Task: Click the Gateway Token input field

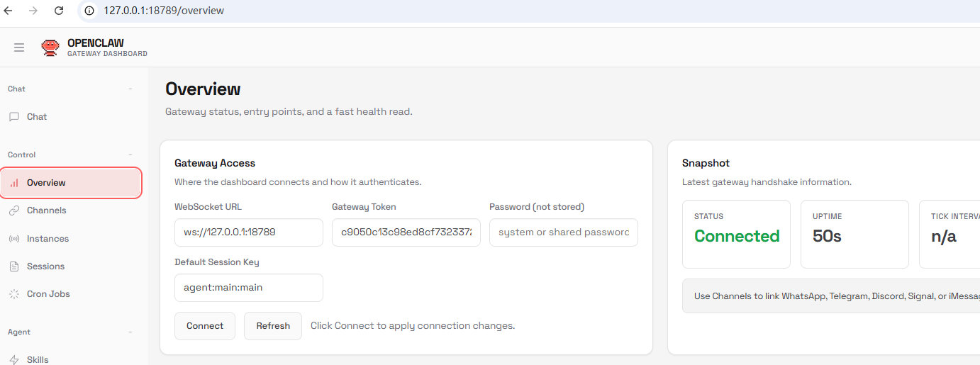Action: tap(406, 232)
